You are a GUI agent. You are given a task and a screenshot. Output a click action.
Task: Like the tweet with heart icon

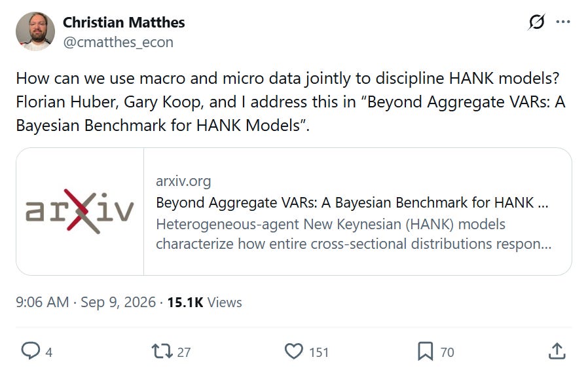(293, 351)
